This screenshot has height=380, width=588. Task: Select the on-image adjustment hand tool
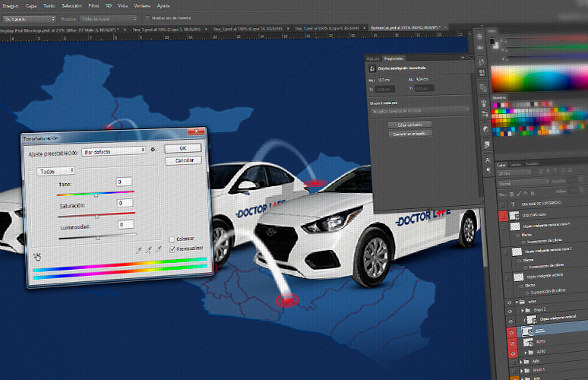click(37, 257)
